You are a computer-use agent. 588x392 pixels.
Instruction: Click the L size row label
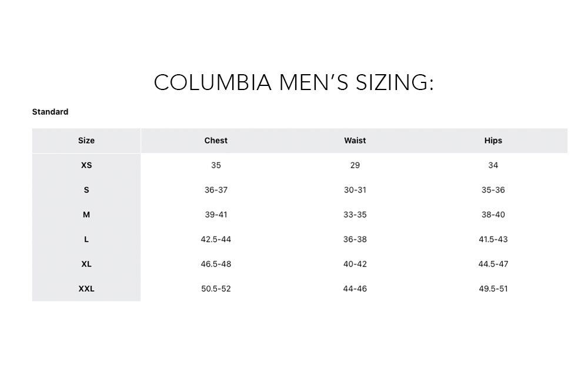[86, 240]
